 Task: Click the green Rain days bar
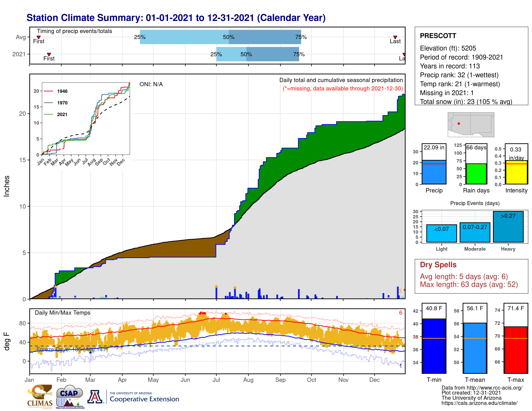(476, 174)
